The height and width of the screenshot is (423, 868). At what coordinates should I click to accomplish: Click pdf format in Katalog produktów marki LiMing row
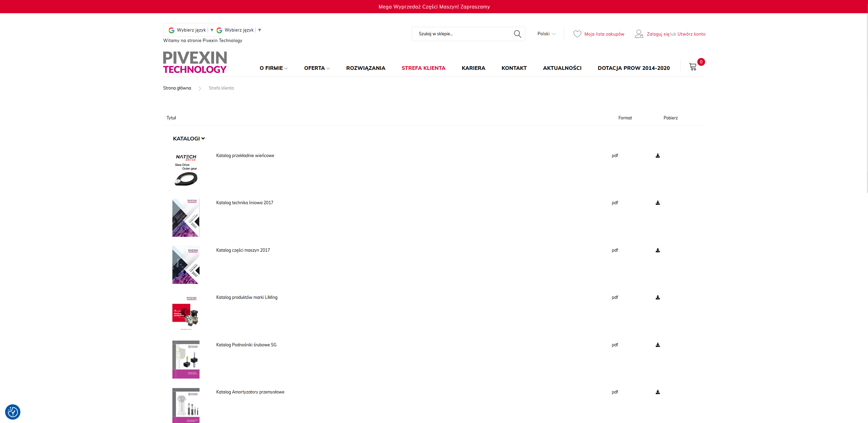[x=615, y=297]
